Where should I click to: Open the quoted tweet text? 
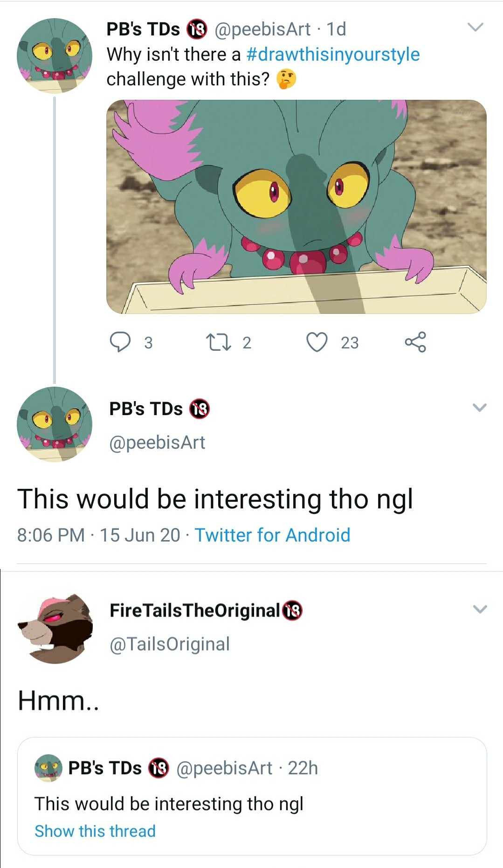click(x=169, y=804)
